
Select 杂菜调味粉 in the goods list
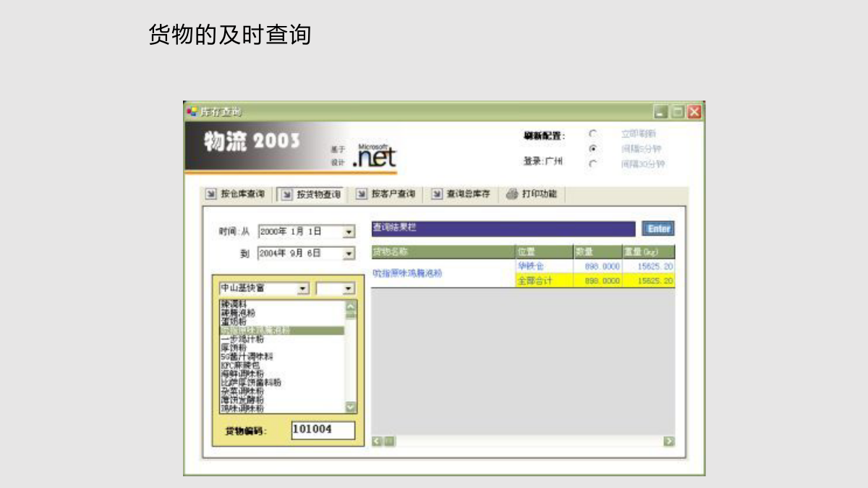click(282, 391)
